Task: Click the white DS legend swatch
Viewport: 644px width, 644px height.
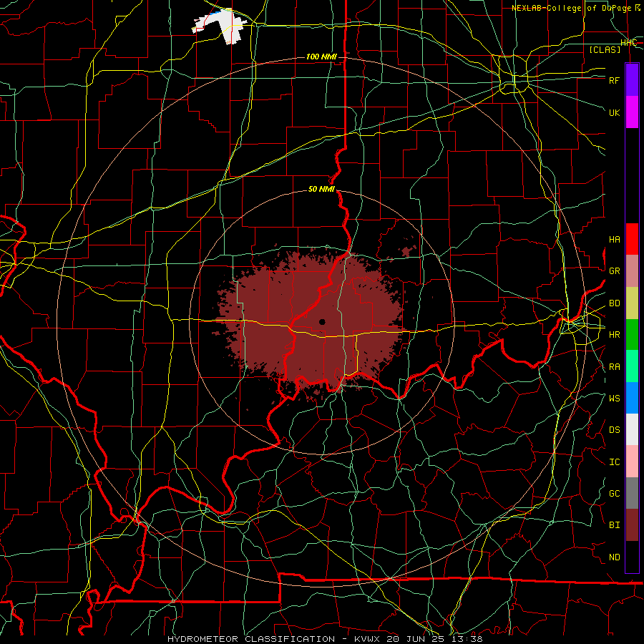Action: pyautogui.click(x=632, y=429)
